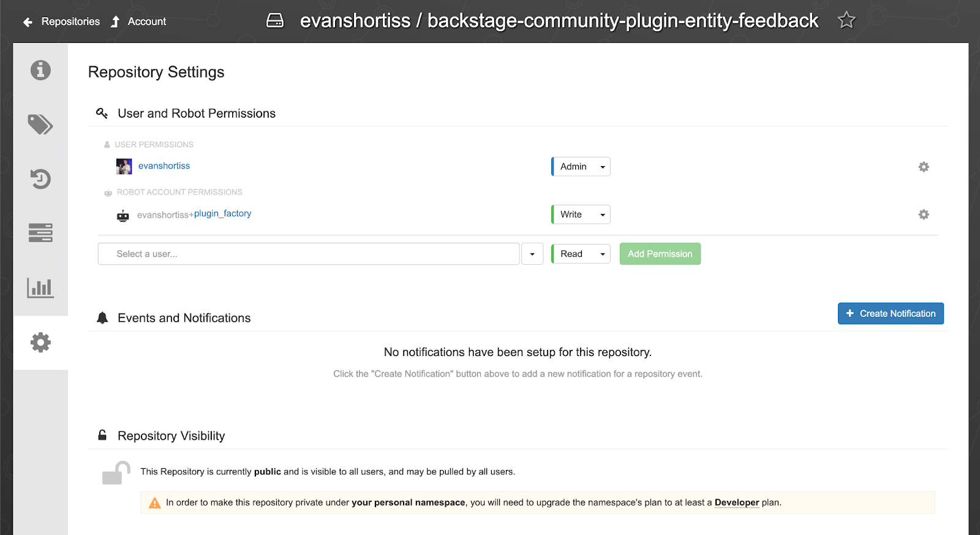Open options gear for plugin_factory robot
Image resolution: width=980 pixels, height=535 pixels.
point(924,214)
